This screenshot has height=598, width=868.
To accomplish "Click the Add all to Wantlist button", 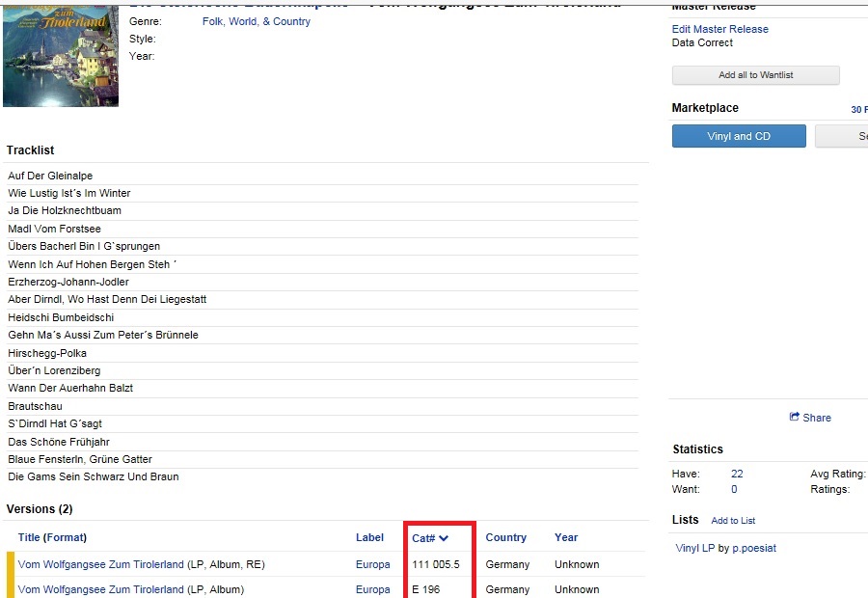I will click(755, 75).
